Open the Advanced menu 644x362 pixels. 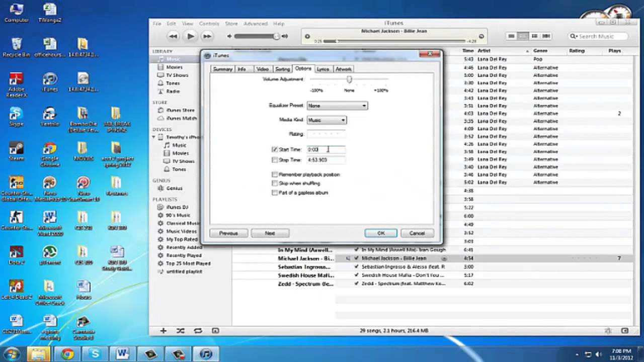pyautogui.click(x=256, y=24)
